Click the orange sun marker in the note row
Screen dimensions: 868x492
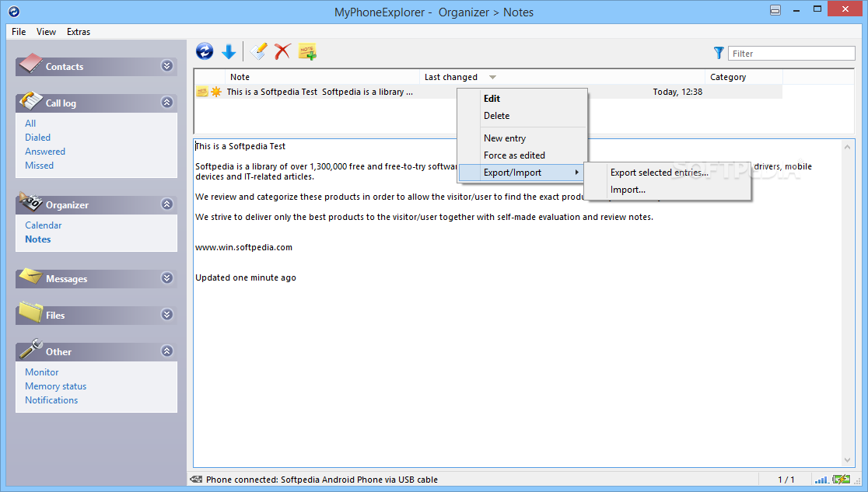point(216,92)
